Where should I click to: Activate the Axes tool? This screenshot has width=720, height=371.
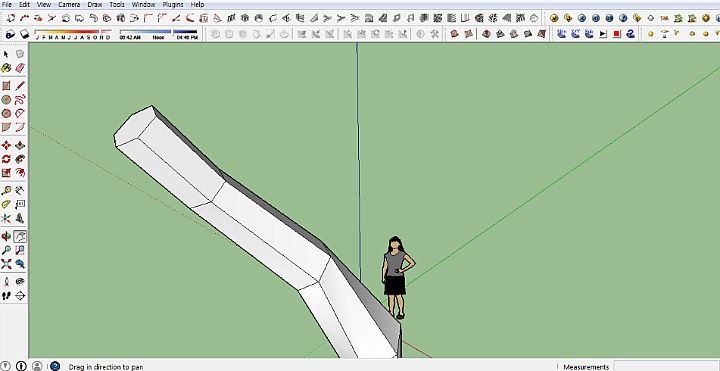pyautogui.click(x=6, y=218)
